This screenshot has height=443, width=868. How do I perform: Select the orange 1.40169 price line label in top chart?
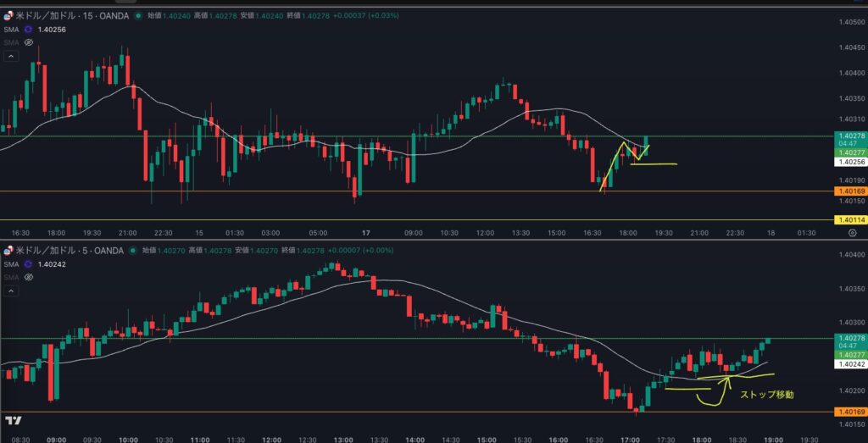point(849,191)
